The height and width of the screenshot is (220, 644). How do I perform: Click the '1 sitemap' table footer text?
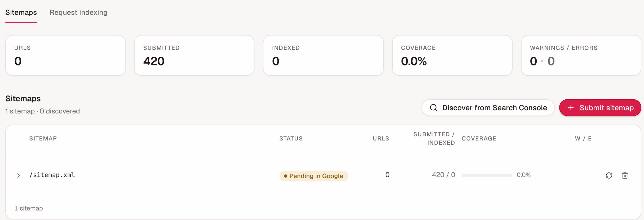click(29, 208)
